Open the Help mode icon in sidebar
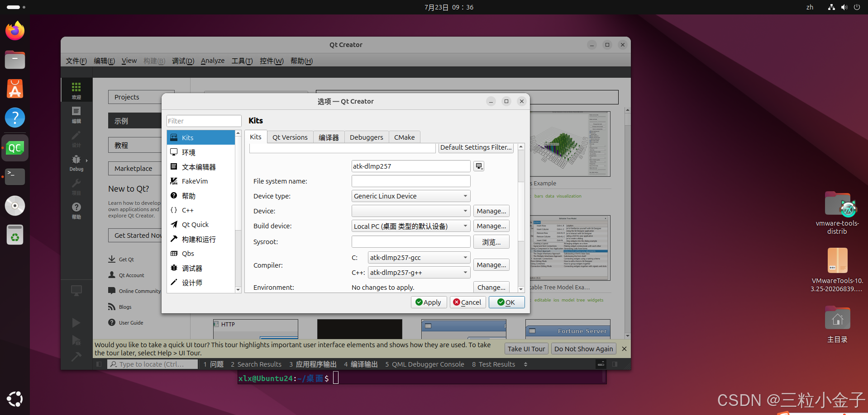The height and width of the screenshot is (415, 868). [76, 210]
